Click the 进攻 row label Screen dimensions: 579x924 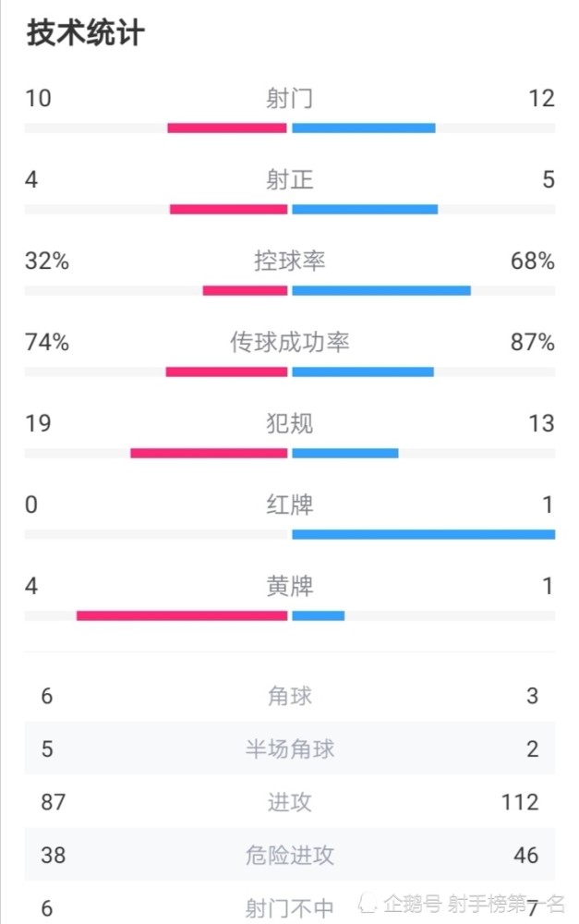(x=289, y=802)
